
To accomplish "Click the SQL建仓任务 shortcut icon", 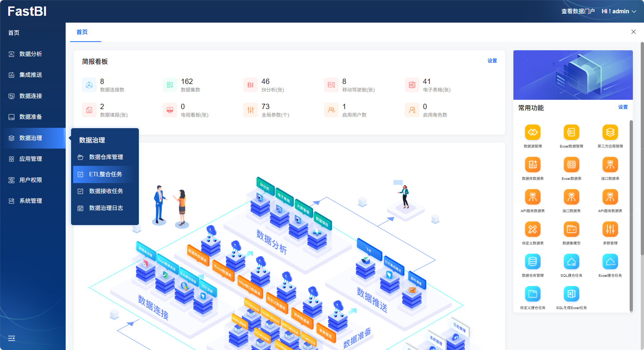I will pos(571,262).
